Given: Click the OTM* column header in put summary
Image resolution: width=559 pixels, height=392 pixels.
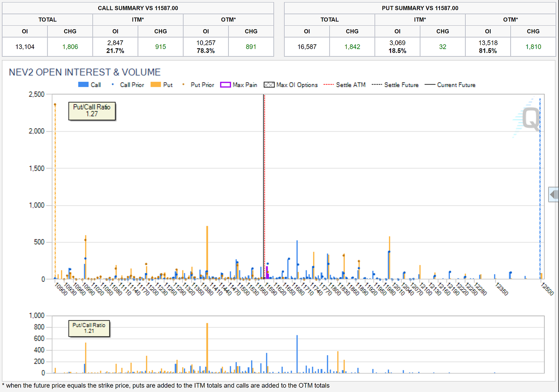Looking at the screenshot, I should 511,20.
